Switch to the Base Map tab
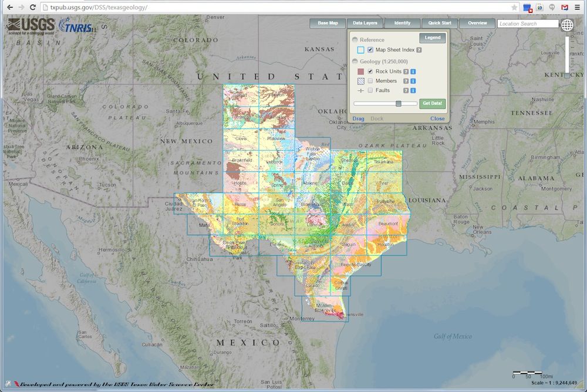Screen dimensions: 587x392 pyautogui.click(x=326, y=23)
